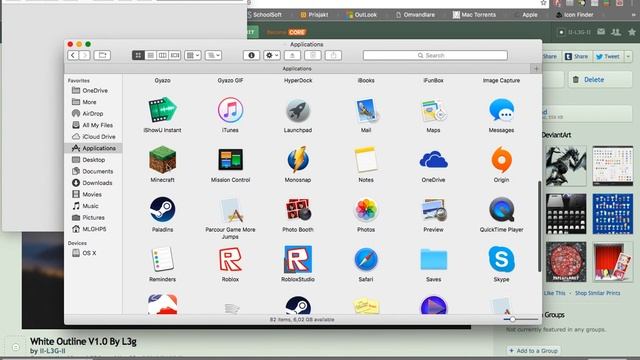Click the Shop Similar Prints link

597,293
